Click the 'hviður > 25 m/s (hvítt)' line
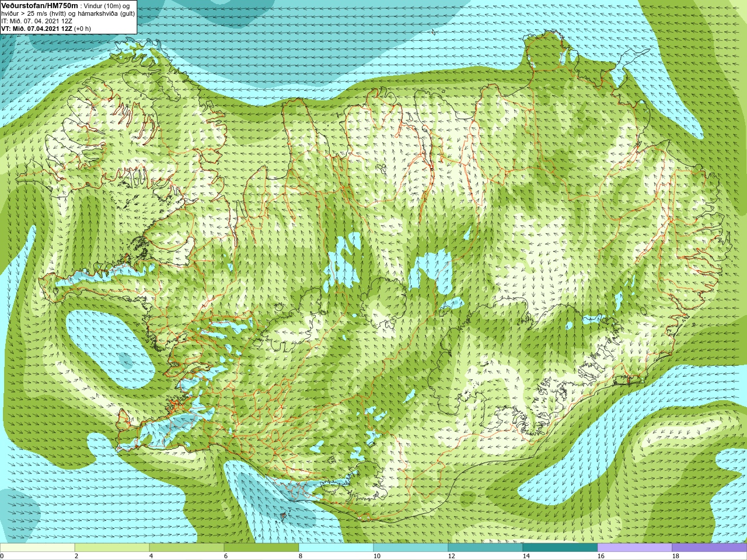The height and width of the screenshot is (560, 747). click(x=34, y=13)
